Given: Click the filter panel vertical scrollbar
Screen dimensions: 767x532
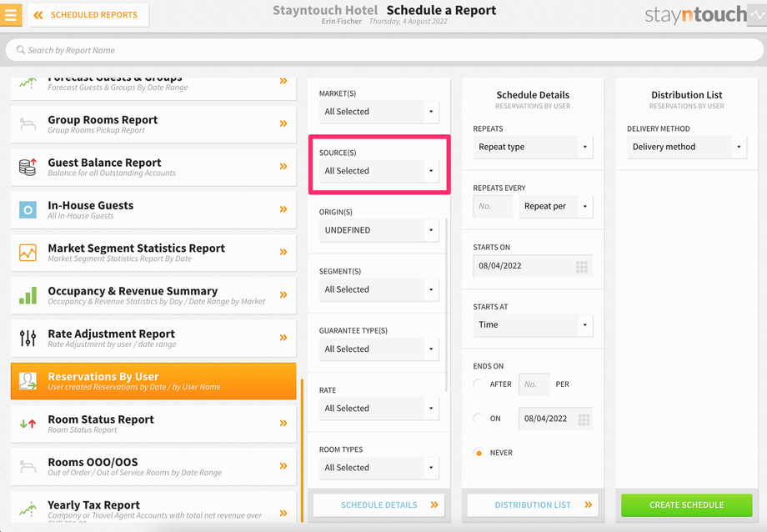Looking at the screenshot, I should pos(447,304).
